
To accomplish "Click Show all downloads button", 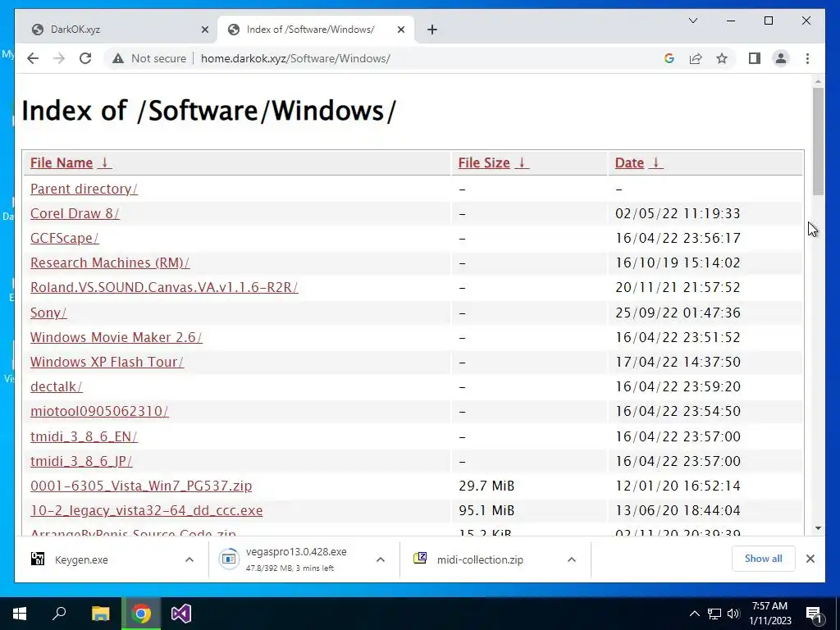I will click(764, 559).
